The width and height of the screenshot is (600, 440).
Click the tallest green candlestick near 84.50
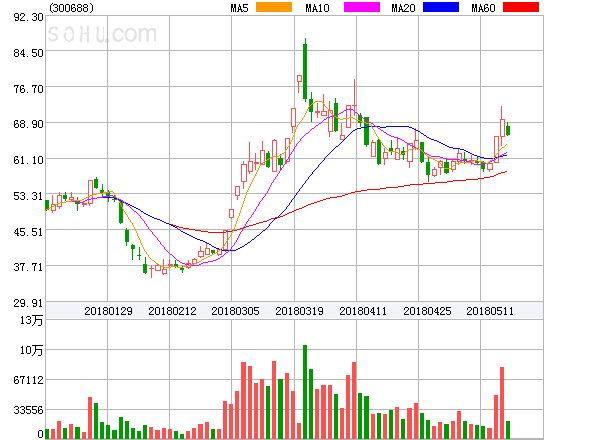coord(305,71)
